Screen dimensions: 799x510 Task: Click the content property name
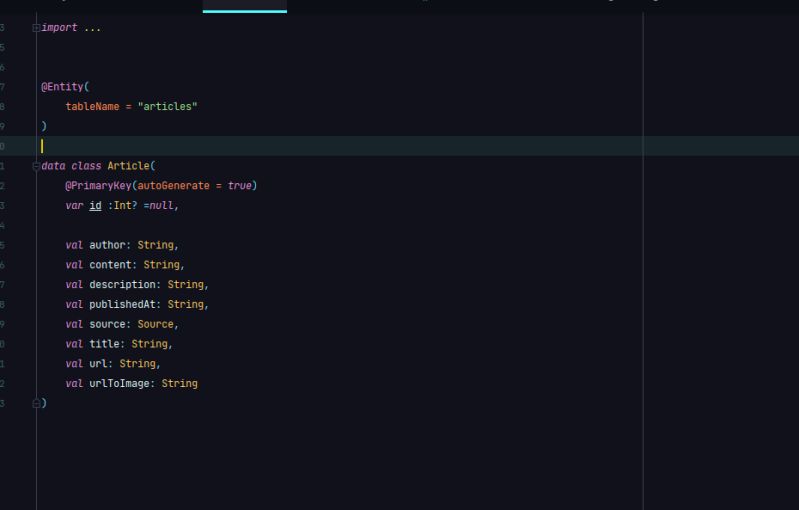pyautogui.click(x=111, y=265)
